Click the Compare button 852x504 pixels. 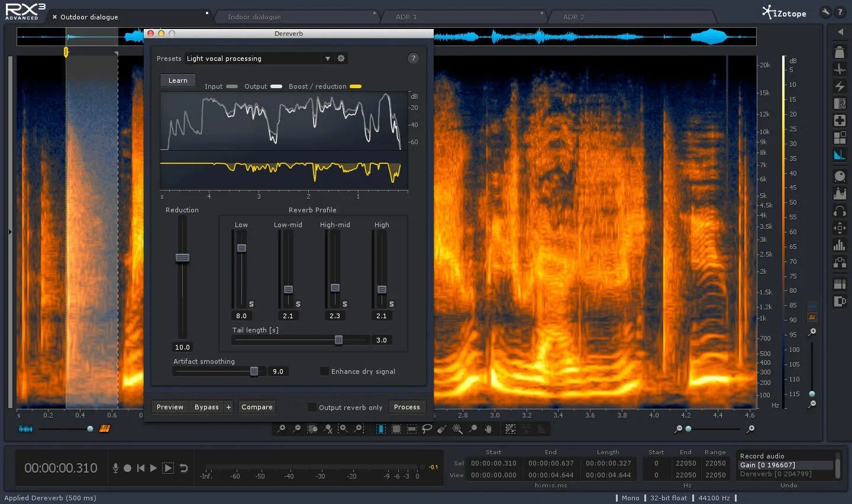257,407
